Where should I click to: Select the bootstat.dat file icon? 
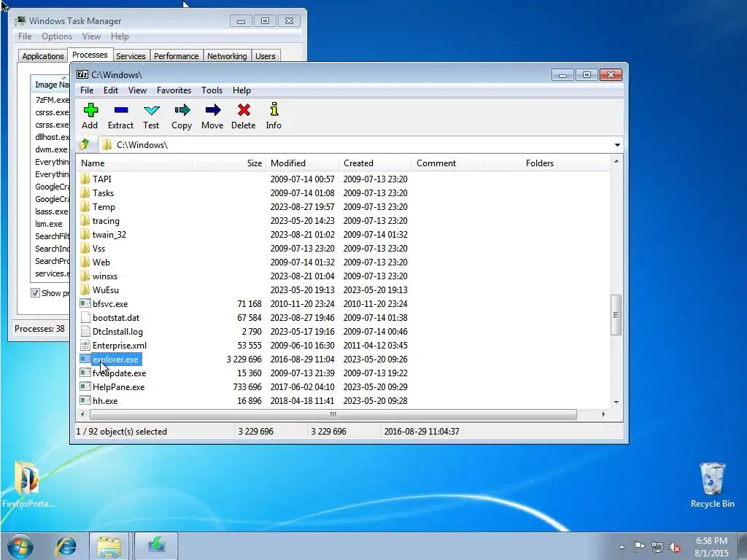(85, 317)
